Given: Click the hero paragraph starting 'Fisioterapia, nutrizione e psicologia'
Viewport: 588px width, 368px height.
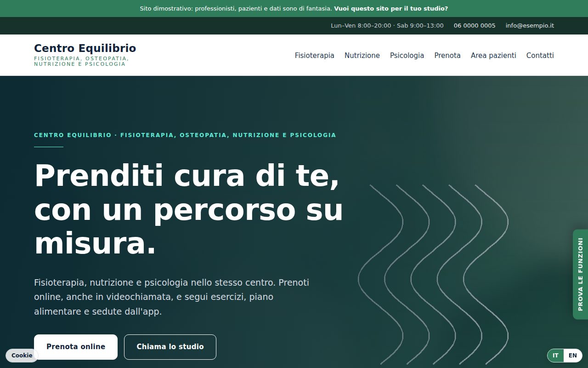Looking at the screenshot, I should point(172,297).
